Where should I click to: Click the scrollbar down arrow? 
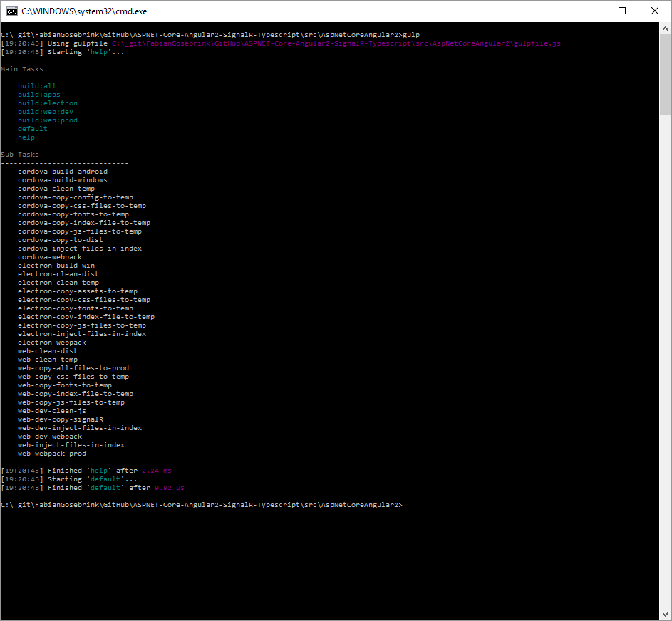coord(665,615)
